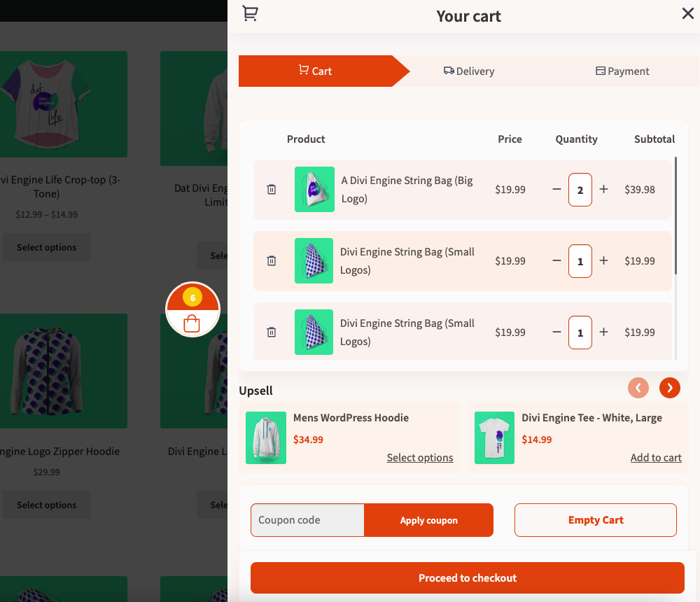Screen dimensions: 700x602
Task: Click the cart items list scrollbar
Action: 675,216
